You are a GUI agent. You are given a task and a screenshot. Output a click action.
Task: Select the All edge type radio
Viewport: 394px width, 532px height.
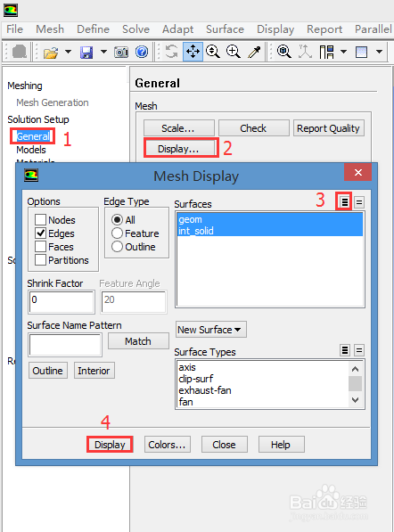tap(117, 220)
